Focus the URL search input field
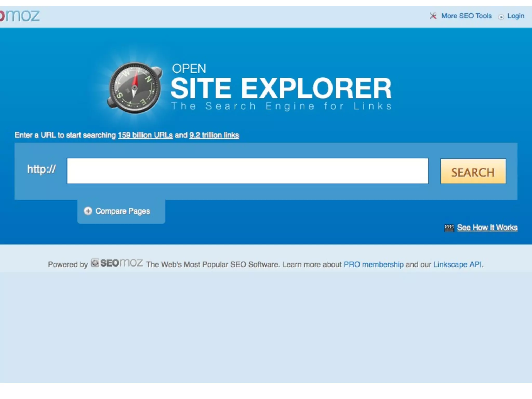The image size is (532, 399). pyautogui.click(x=247, y=171)
